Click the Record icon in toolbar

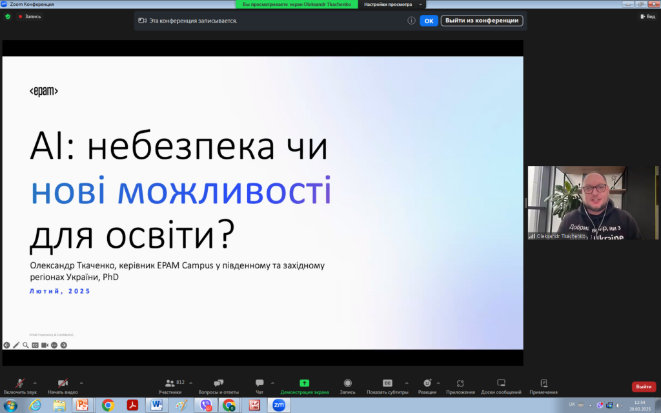tap(347, 384)
